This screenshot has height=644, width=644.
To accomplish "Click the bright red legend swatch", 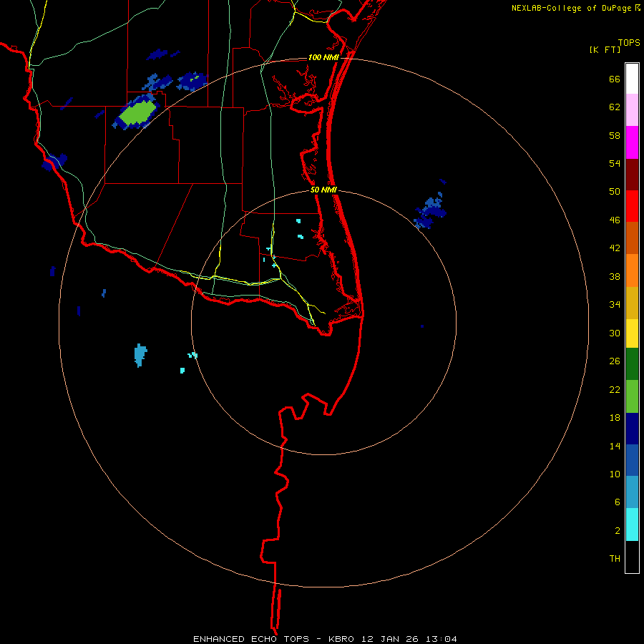I will tap(632, 206).
